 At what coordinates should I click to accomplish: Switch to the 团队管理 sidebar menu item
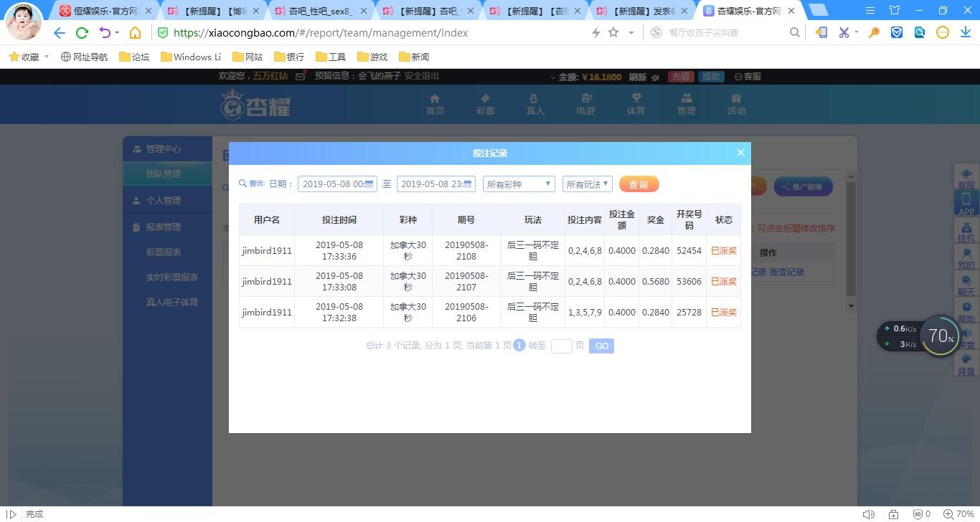(165, 173)
